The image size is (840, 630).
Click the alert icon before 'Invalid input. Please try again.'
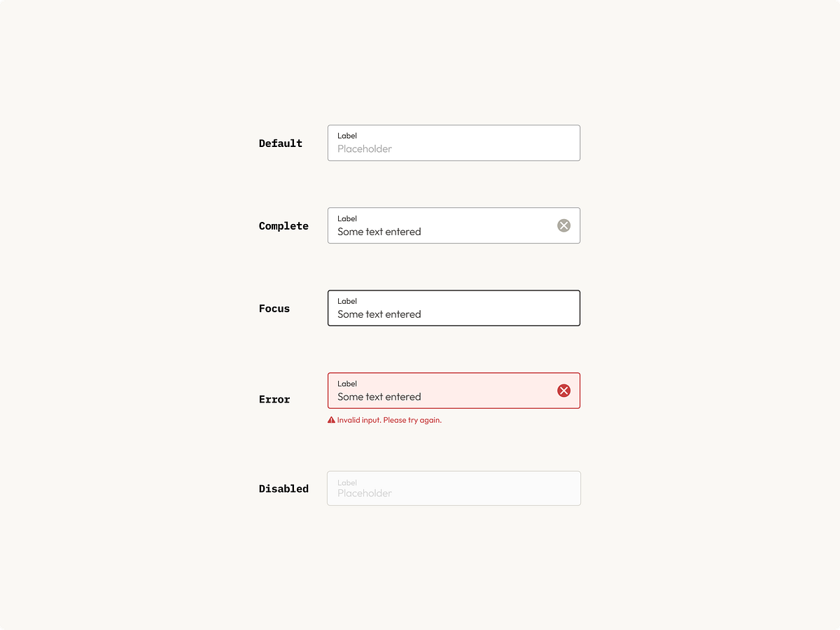pyautogui.click(x=330, y=420)
